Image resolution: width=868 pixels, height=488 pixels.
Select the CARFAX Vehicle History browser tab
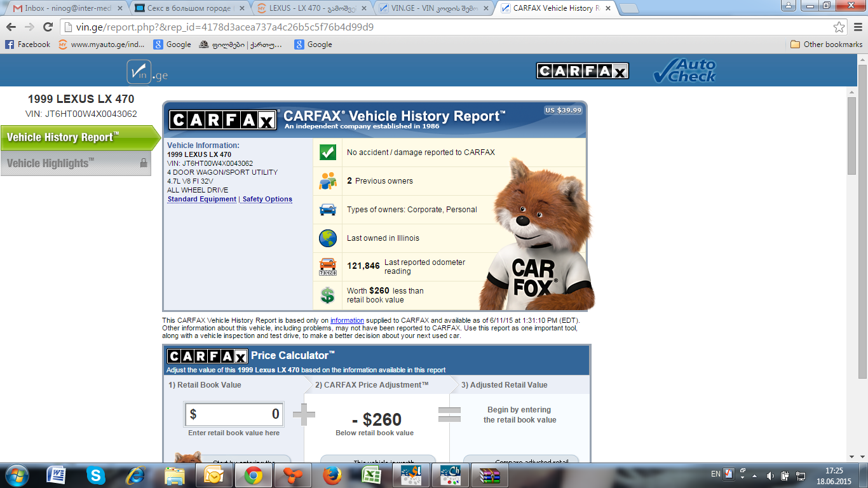point(557,8)
